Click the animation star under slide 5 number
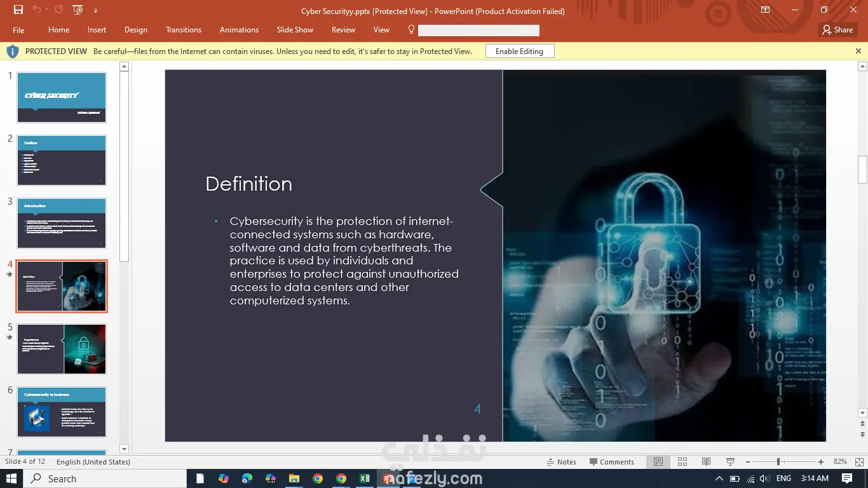 (10, 338)
